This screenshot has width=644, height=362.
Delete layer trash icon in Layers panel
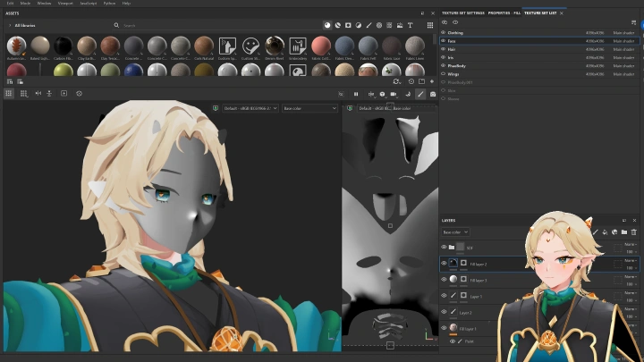pos(634,232)
